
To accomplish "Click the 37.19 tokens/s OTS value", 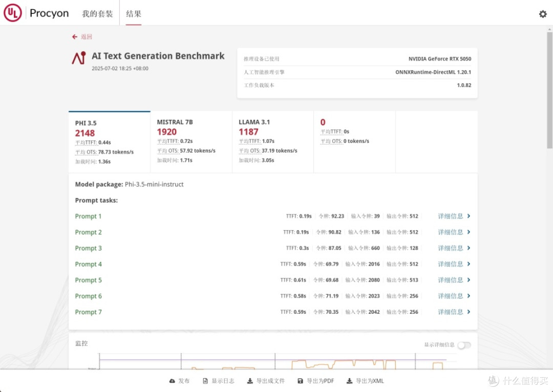I will [x=280, y=150].
